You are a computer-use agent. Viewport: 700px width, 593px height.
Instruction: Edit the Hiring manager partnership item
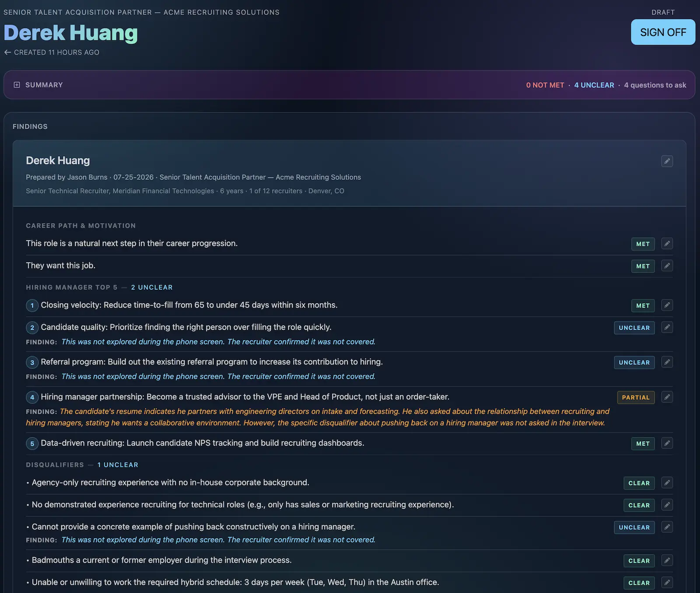click(x=667, y=397)
